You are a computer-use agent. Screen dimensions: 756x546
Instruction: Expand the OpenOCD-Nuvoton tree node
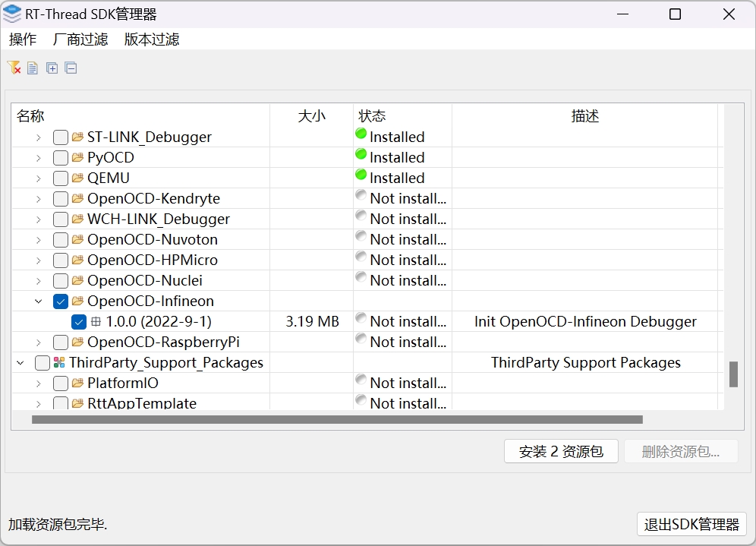[x=39, y=240]
